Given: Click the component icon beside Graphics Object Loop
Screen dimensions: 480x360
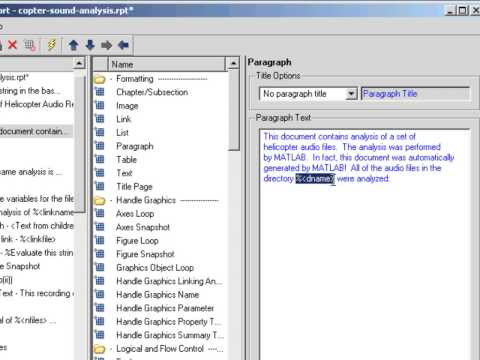Looking at the screenshot, I should [x=99, y=267].
